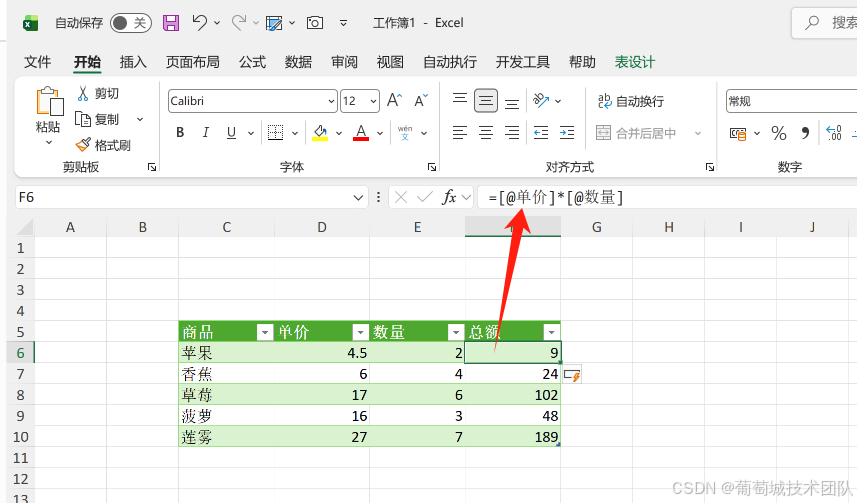Switch to the 页面布局 tab
The image size is (857, 503).
193,62
